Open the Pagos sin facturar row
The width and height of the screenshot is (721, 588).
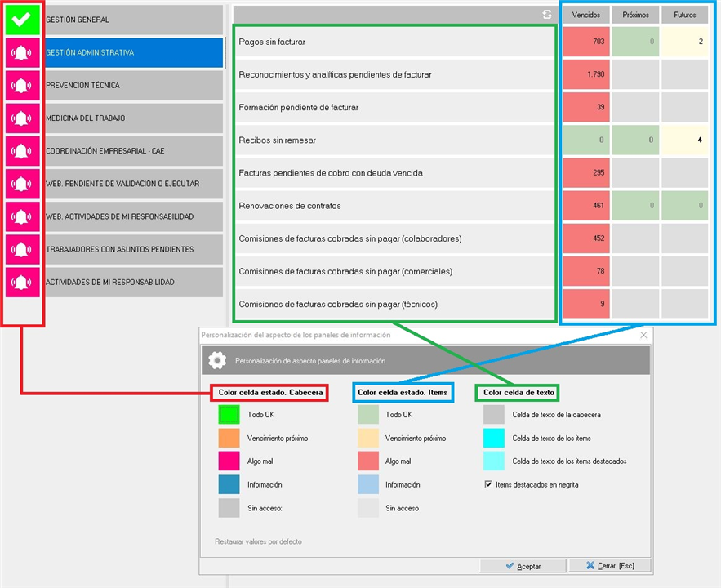coord(395,42)
